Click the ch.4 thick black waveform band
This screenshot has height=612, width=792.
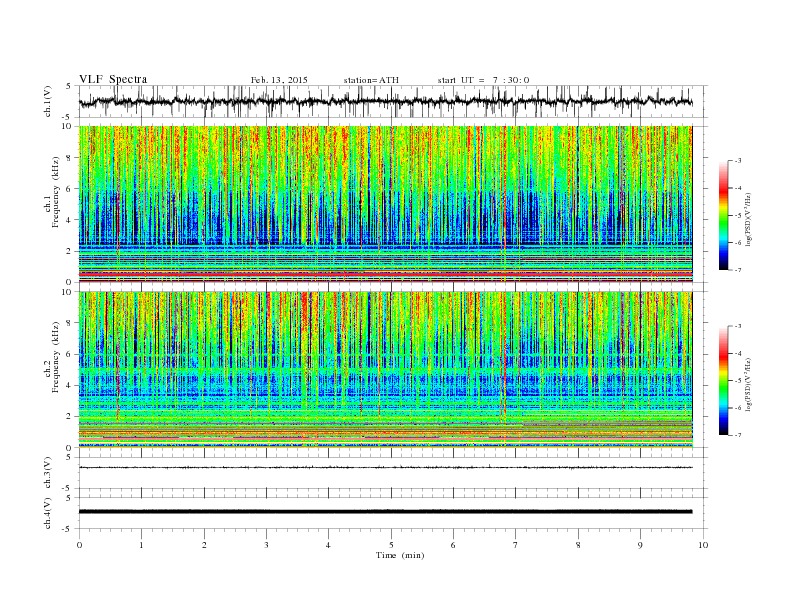coord(386,512)
